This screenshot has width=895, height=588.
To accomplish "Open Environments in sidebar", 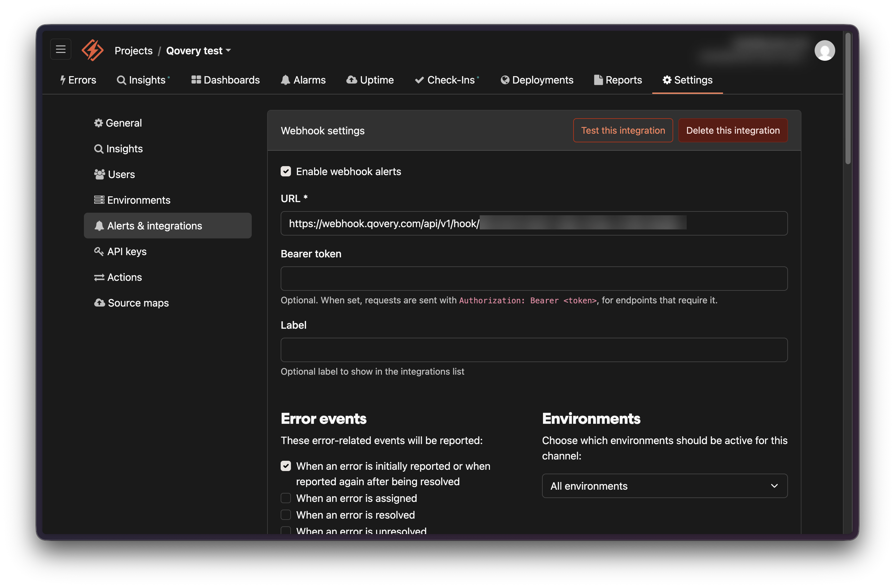I will click(x=168, y=200).
